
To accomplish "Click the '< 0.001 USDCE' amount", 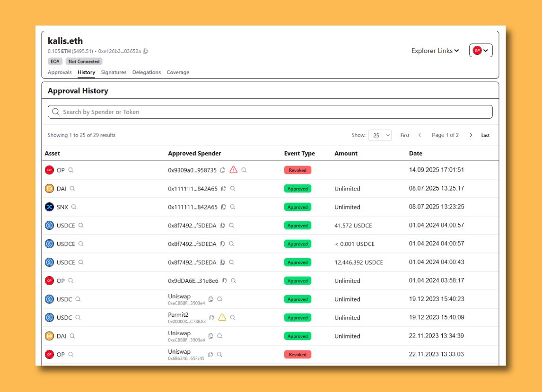I will 354,244.
